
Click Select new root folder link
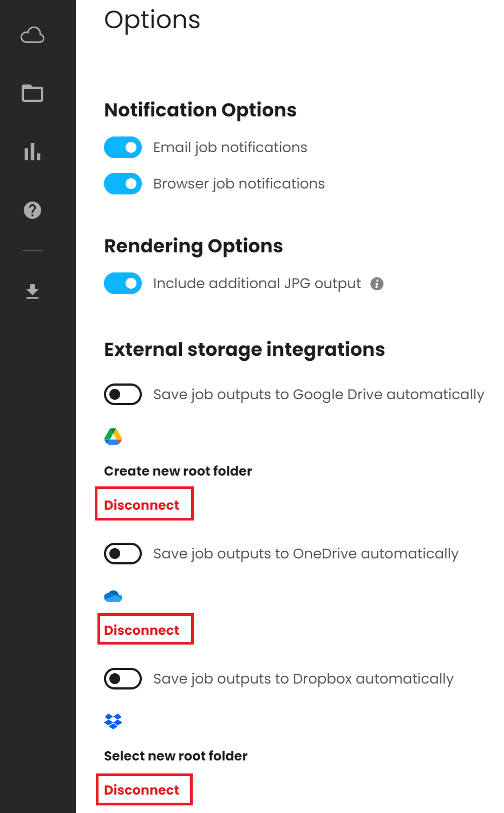[x=176, y=756]
